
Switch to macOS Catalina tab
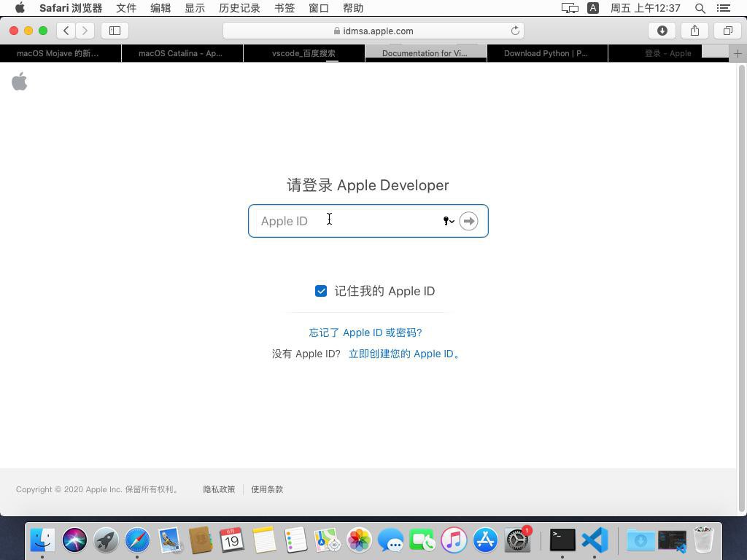[182, 53]
